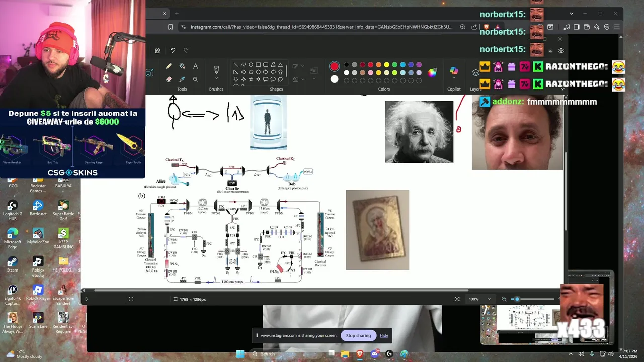Choose yellow from the color palette
The image size is (644, 362).
tap(386, 65)
